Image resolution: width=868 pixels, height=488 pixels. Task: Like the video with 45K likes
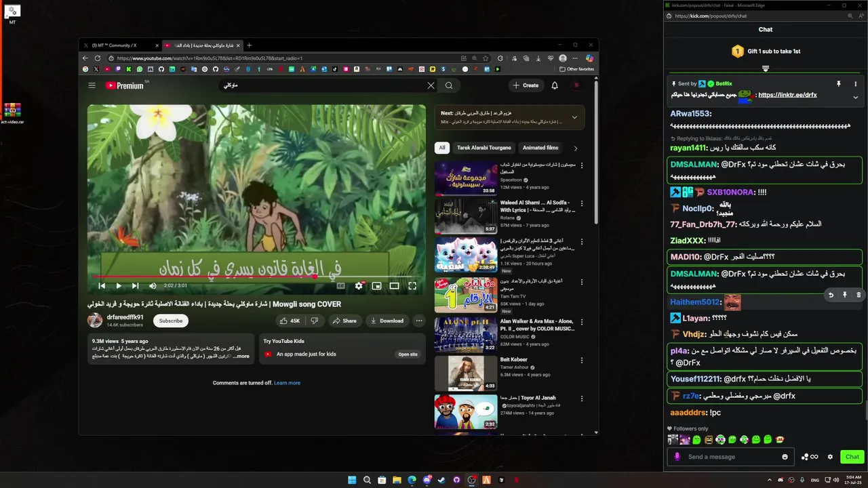click(x=290, y=321)
